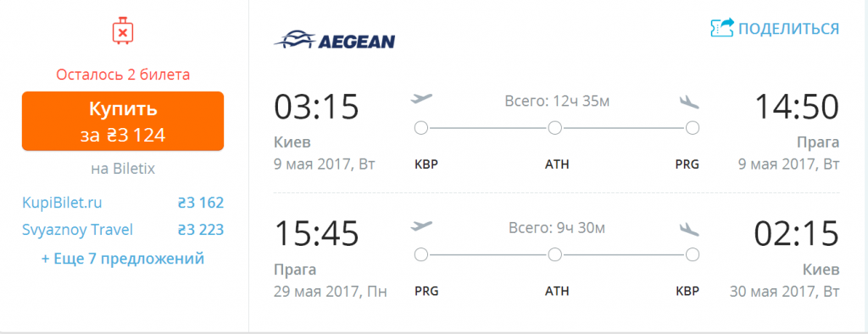Open the Svyaznoy Travel offer link
This screenshot has width=868, height=334.
(77, 230)
